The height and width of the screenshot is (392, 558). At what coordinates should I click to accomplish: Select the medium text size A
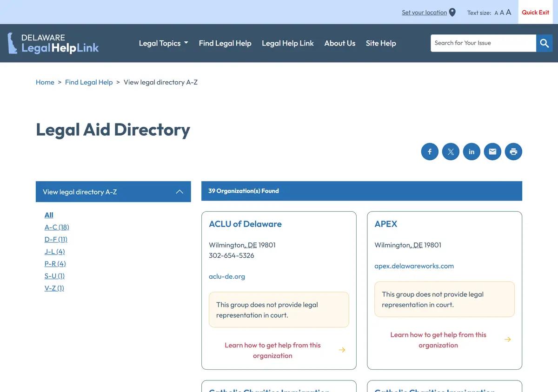click(x=502, y=13)
